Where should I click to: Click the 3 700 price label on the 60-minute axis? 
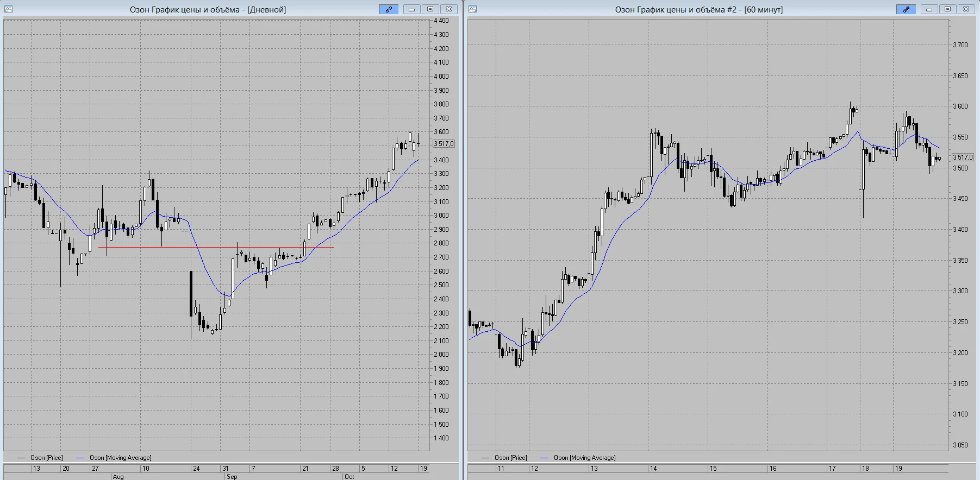click(x=960, y=45)
